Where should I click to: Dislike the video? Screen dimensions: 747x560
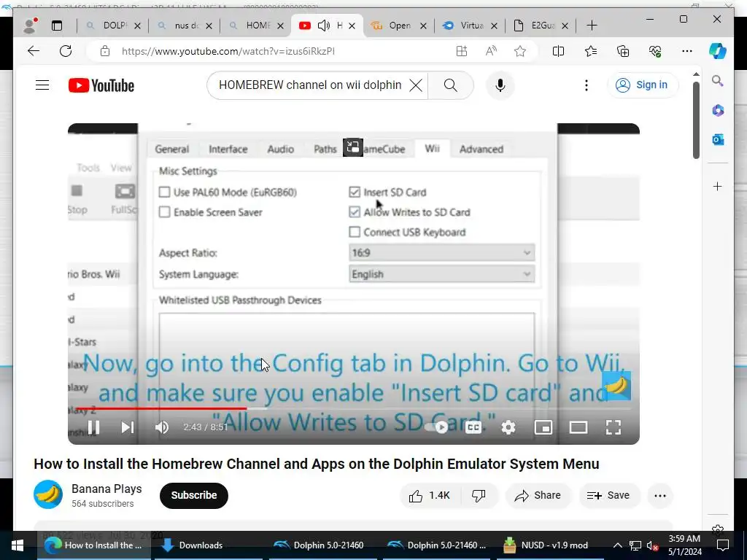479,496
